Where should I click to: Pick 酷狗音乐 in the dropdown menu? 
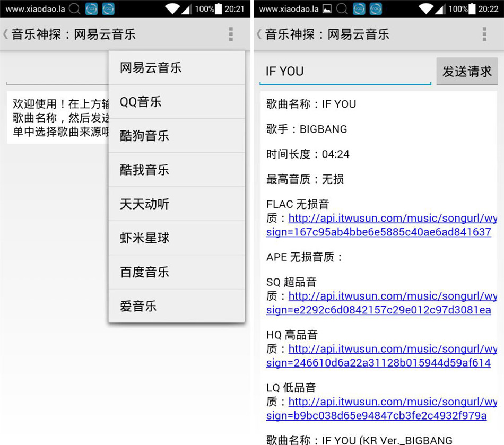tap(177, 136)
